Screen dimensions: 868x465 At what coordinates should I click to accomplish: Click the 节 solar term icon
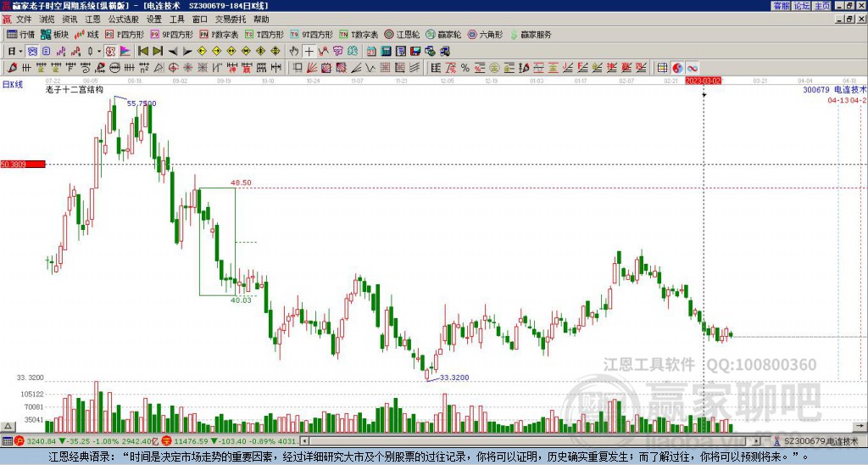[337, 52]
